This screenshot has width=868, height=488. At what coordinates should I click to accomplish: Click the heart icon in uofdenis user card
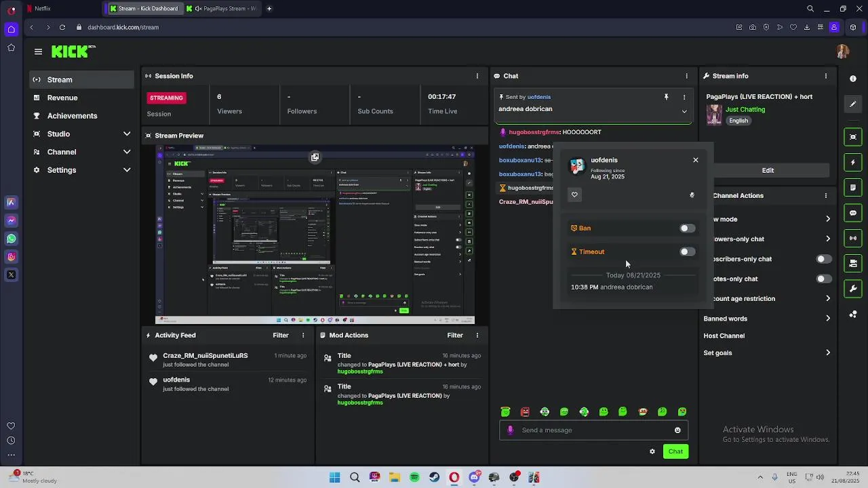point(574,195)
